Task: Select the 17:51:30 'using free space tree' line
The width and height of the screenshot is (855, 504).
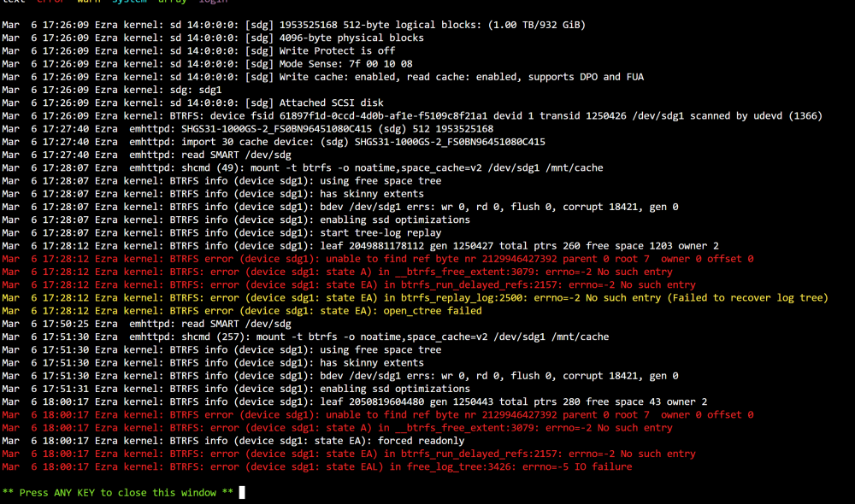Action: 221,350
